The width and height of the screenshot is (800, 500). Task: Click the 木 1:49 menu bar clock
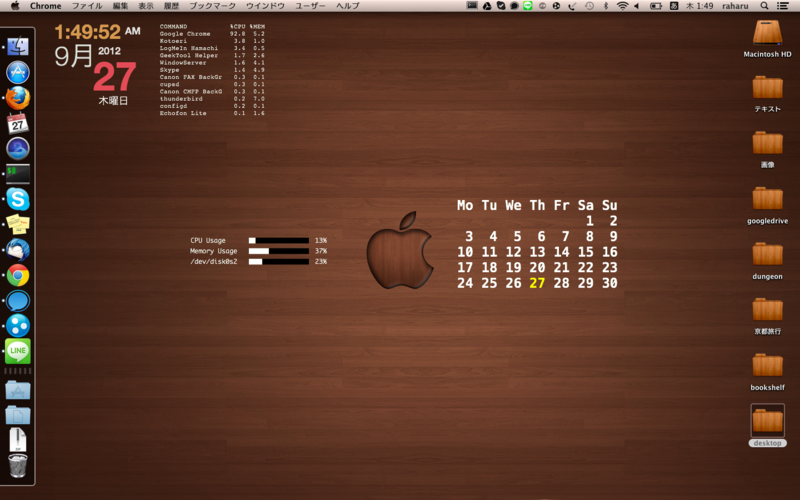pyautogui.click(x=699, y=6)
